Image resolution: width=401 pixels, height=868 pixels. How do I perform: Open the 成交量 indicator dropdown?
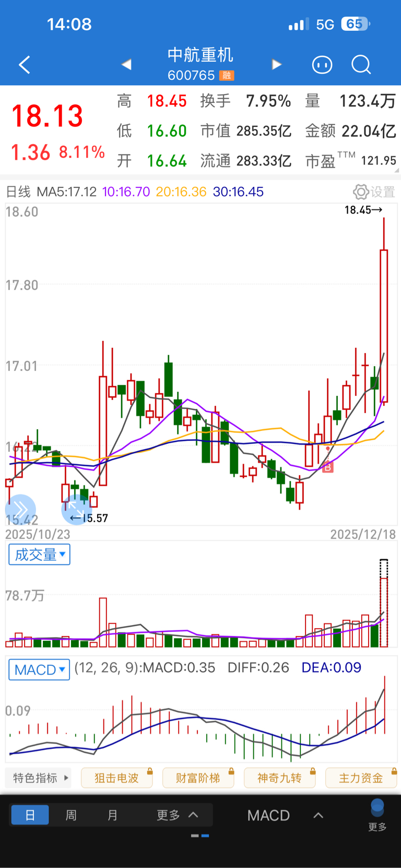(40, 555)
